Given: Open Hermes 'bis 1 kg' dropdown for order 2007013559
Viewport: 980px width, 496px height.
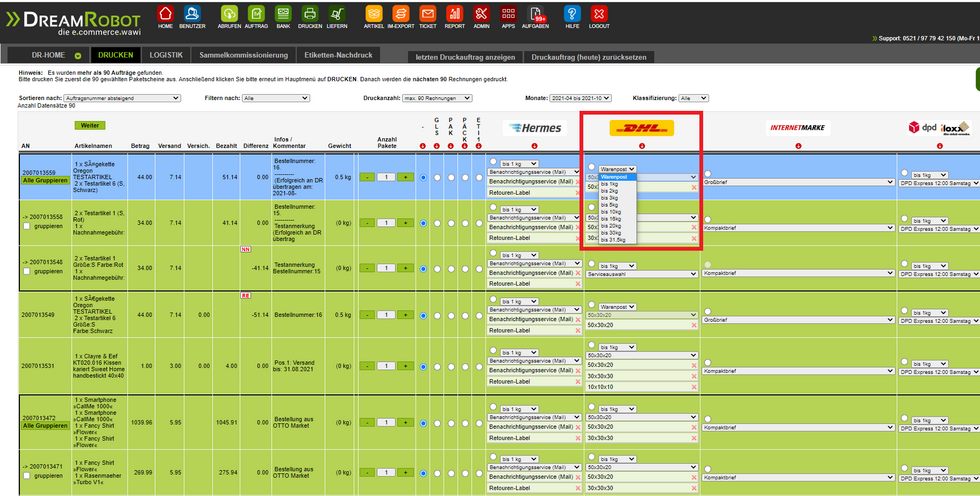Looking at the screenshot, I should click(519, 163).
